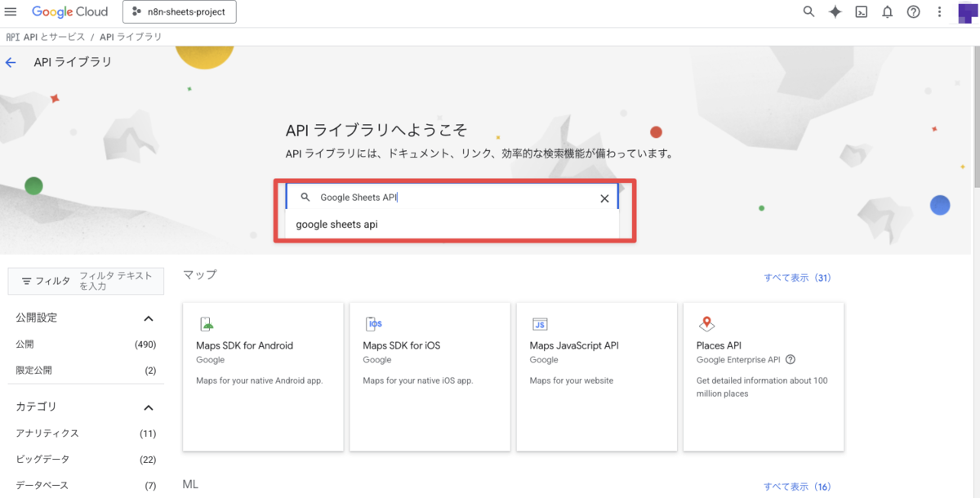Screen dimensions: 980x498
Task: Click the マップ section heading
Action: pyautogui.click(x=200, y=275)
